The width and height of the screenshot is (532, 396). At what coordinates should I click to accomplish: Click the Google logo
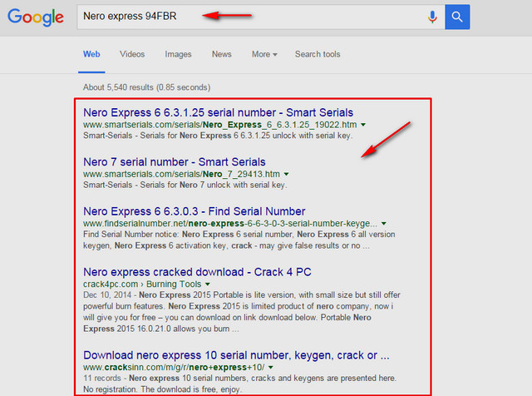tap(36, 17)
